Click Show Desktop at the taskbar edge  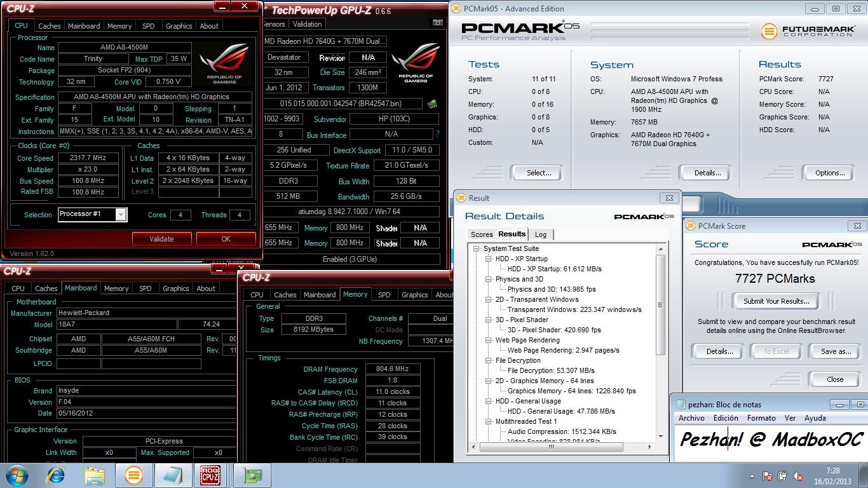864,475
